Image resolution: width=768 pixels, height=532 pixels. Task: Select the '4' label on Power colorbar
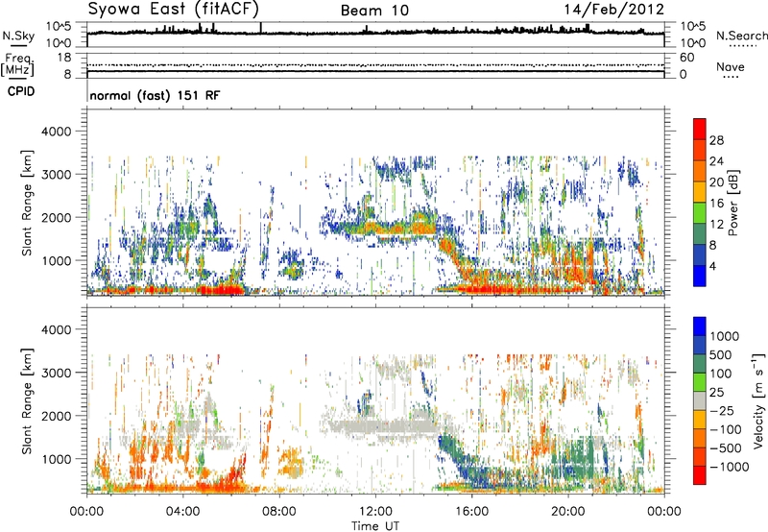click(x=712, y=266)
